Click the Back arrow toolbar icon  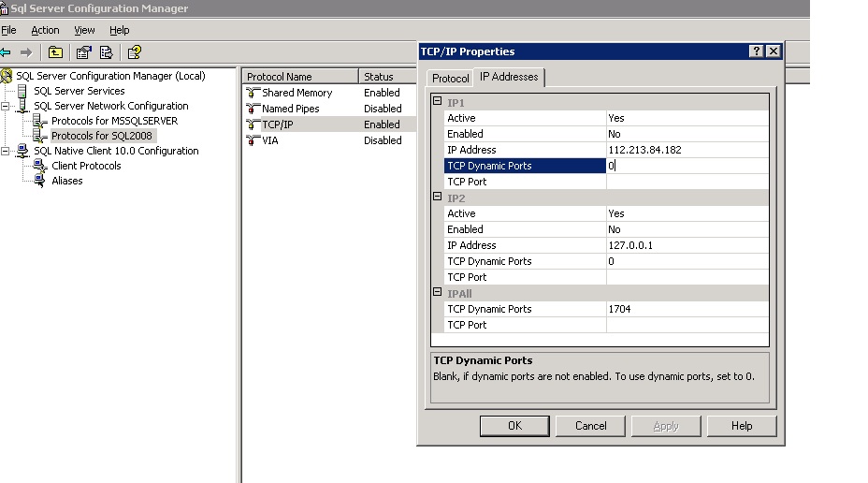pyautogui.click(x=6, y=52)
